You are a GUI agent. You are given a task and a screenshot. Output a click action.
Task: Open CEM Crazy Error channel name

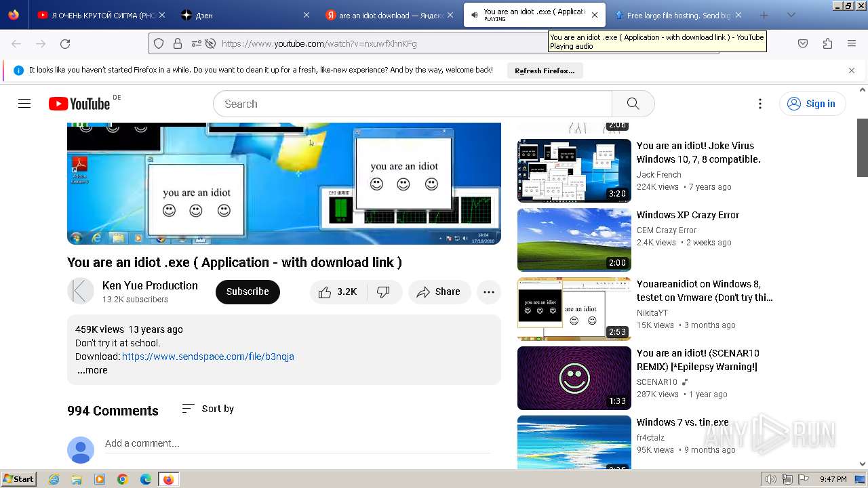click(x=667, y=230)
